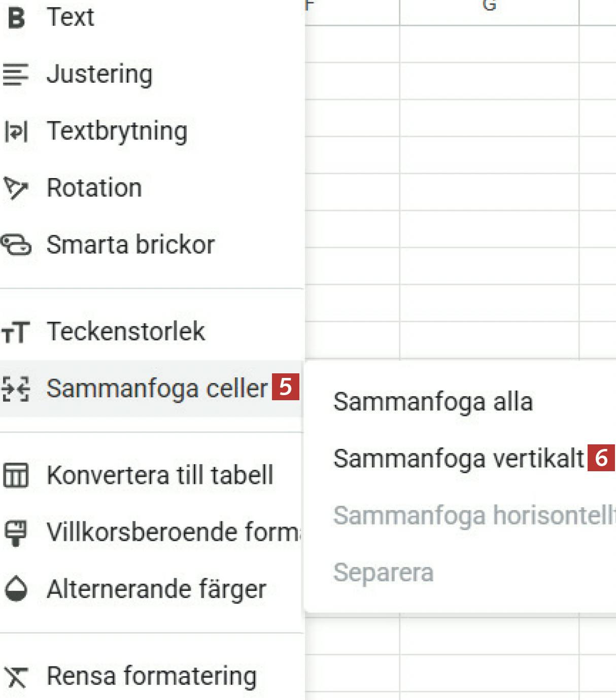The image size is (616, 700).
Task: Click Sammanfoga horisontellt entry
Action: click(473, 515)
